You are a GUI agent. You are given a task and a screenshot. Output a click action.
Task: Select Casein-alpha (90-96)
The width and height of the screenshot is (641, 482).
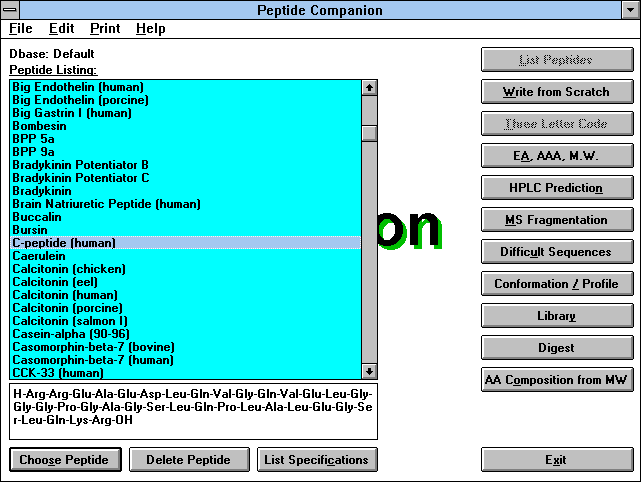pos(186,334)
